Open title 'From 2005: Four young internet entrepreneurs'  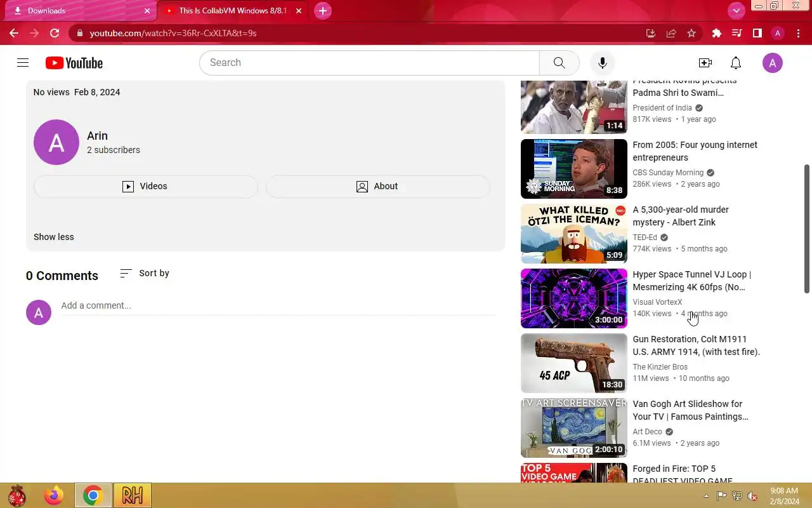[x=695, y=151]
